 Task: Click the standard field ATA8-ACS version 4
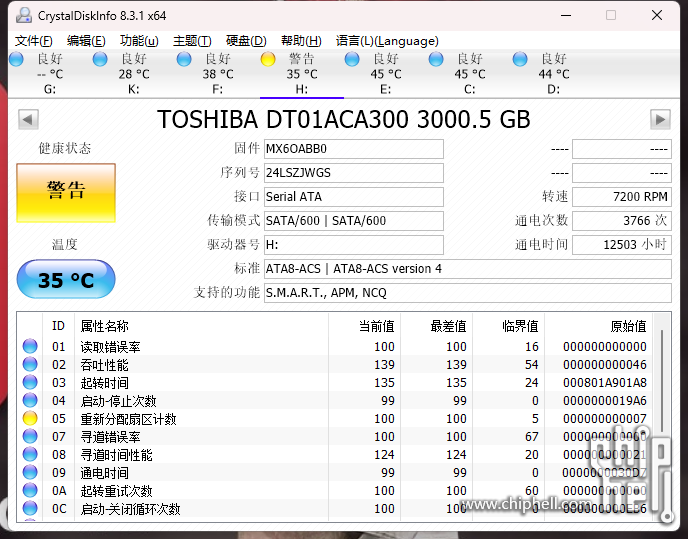(x=468, y=269)
